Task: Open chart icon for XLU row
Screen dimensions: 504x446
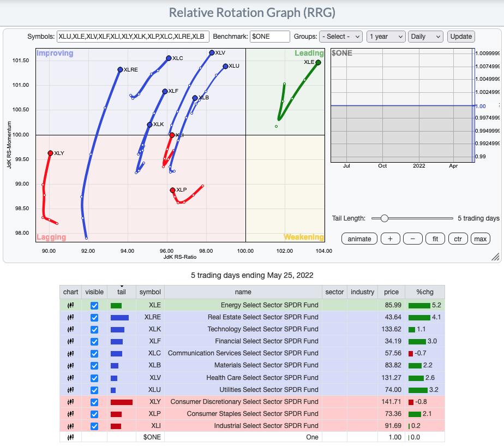Action: 70,390
